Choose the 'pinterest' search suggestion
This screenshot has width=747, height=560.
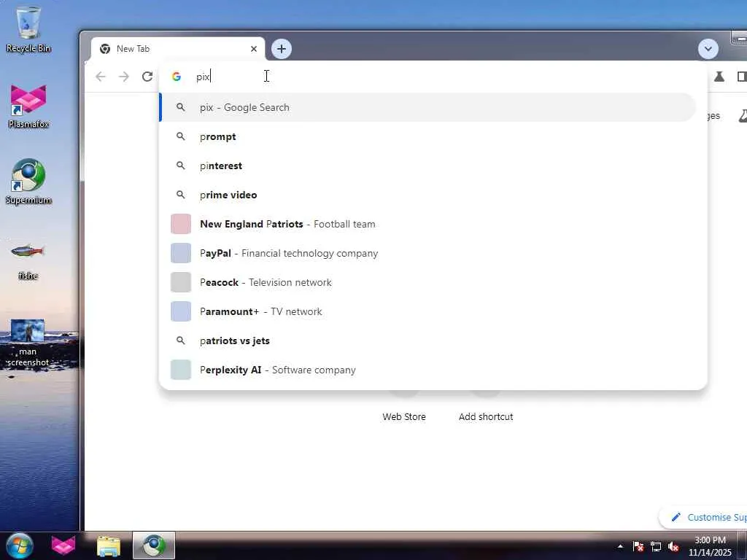click(x=427, y=166)
